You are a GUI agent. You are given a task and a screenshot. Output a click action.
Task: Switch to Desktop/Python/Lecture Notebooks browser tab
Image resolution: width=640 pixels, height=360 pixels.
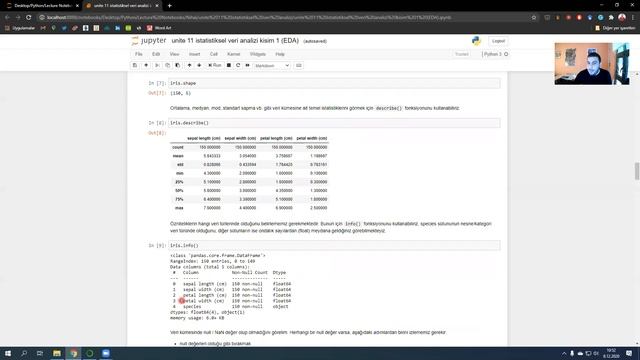tap(41, 6)
